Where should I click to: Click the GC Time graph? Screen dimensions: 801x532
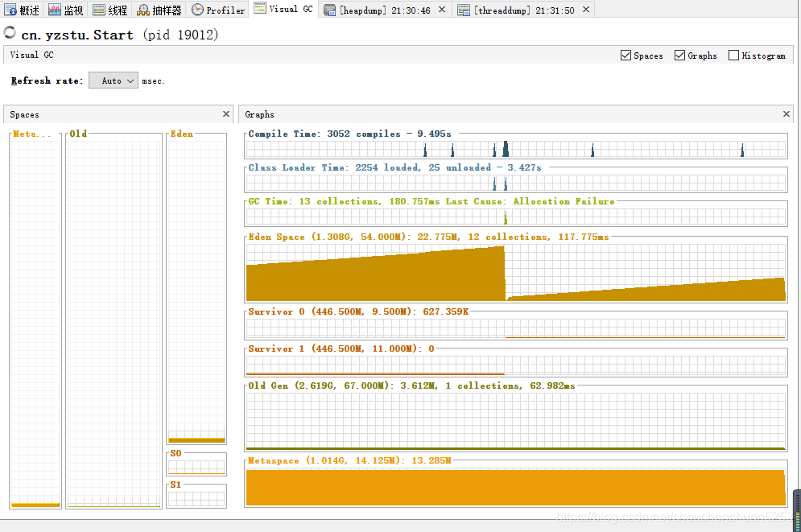click(x=516, y=217)
